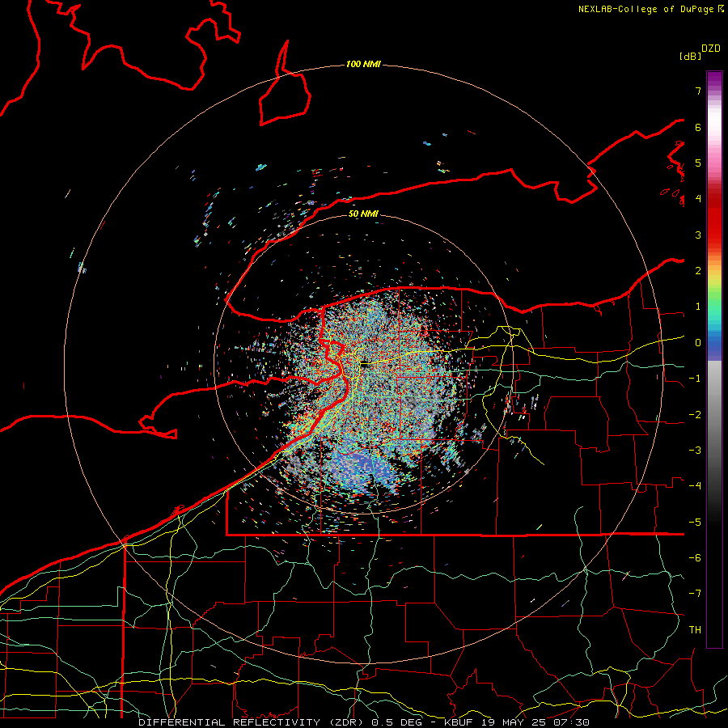
Task: Click the legend value -2
Action: coord(695,415)
